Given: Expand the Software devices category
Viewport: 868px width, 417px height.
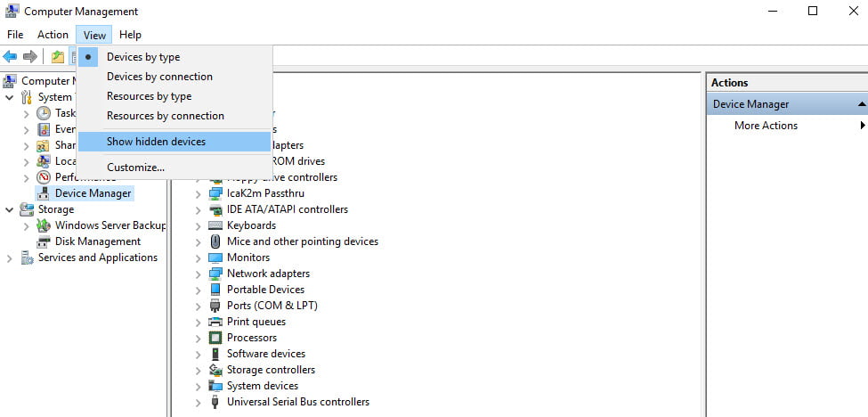Looking at the screenshot, I should pyautogui.click(x=199, y=355).
